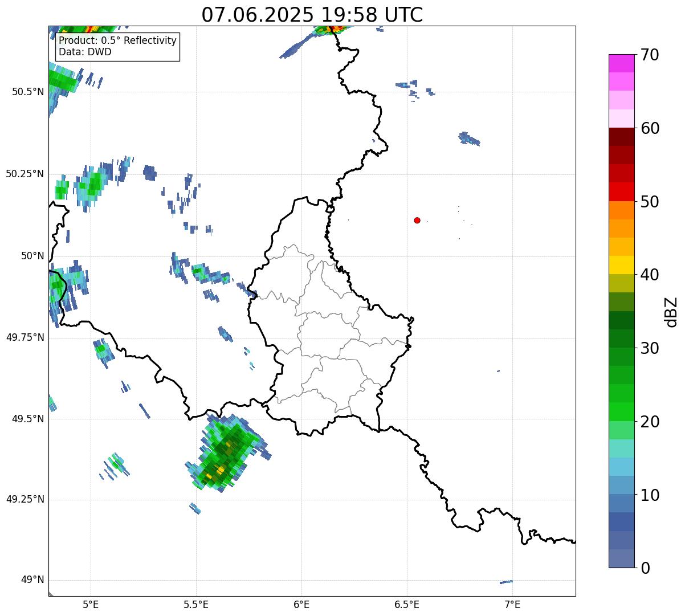Image resolution: width=685 pixels, height=616 pixels.
Task: Click the dark maroon colorbar swatch below 60
Action: [621, 137]
